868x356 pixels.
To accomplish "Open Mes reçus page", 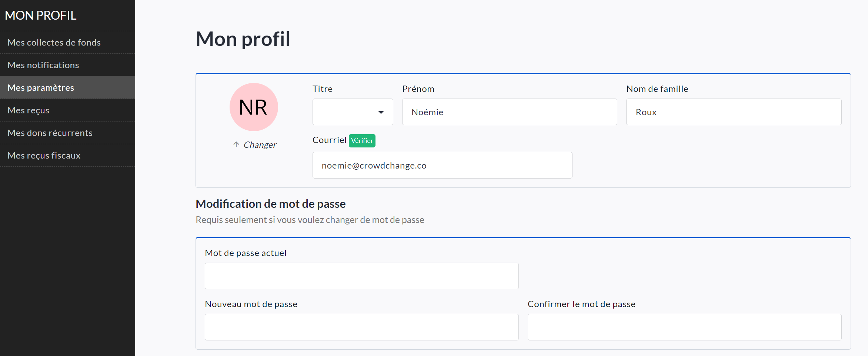I will tap(29, 110).
